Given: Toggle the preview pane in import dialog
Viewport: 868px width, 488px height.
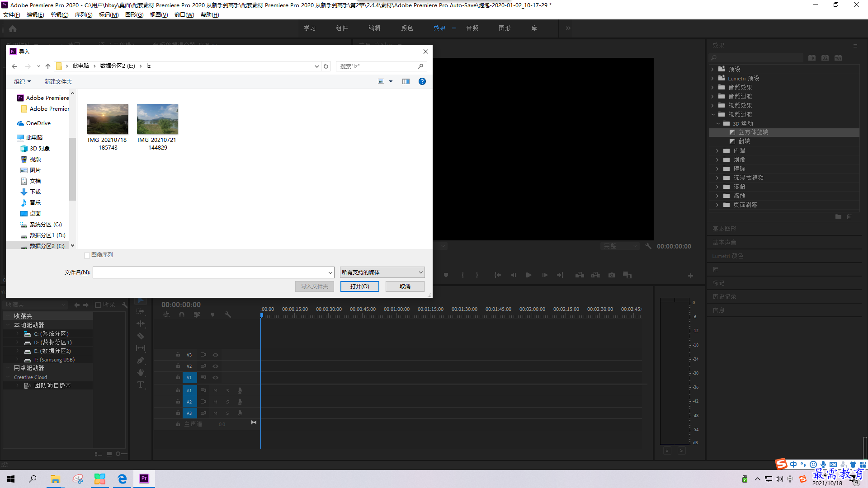Looking at the screenshot, I should coord(406,81).
